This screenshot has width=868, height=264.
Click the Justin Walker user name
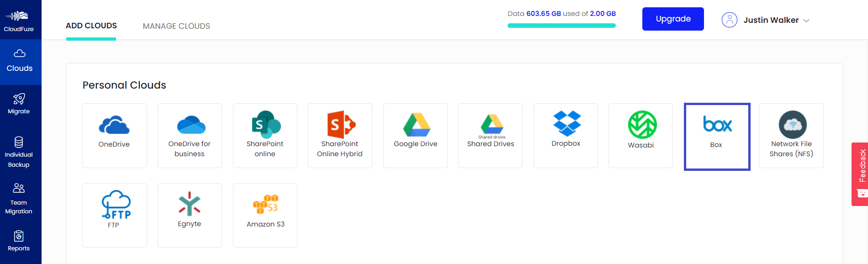771,20
